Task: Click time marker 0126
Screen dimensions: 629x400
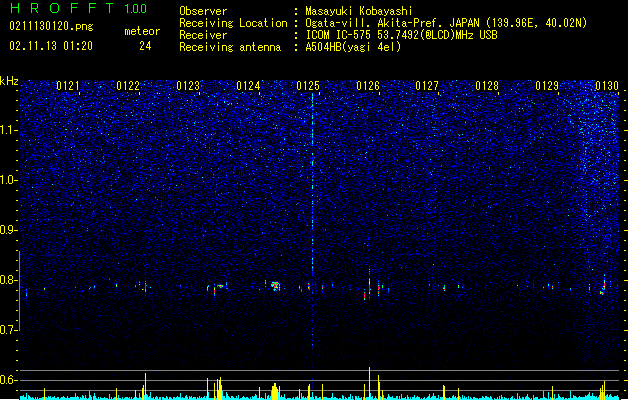Action: [x=368, y=86]
